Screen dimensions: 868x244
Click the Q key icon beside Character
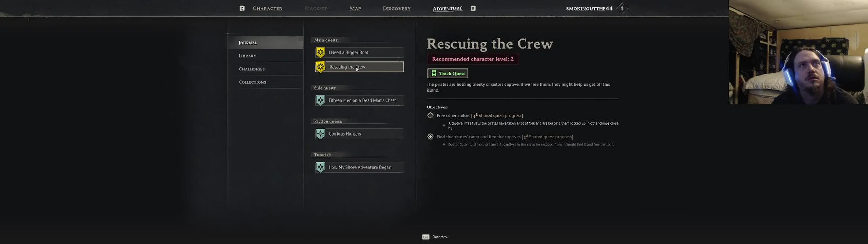click(x=242, y=8)
